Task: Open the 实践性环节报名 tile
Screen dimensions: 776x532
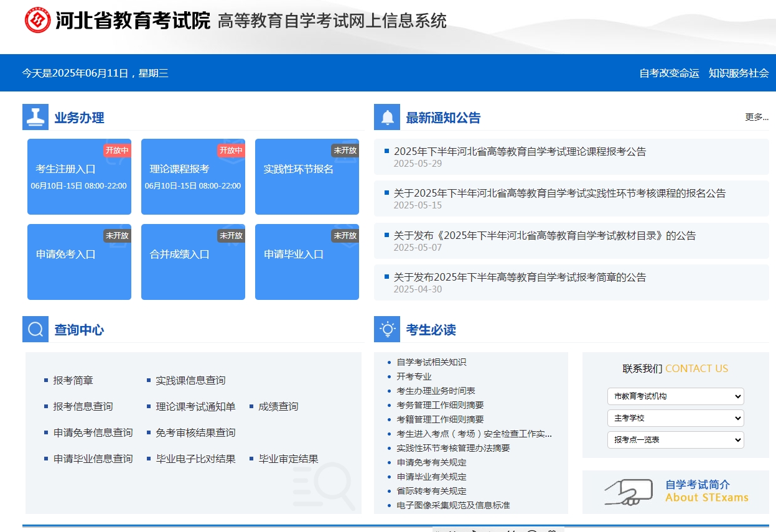Action: (x=307, y=176)
